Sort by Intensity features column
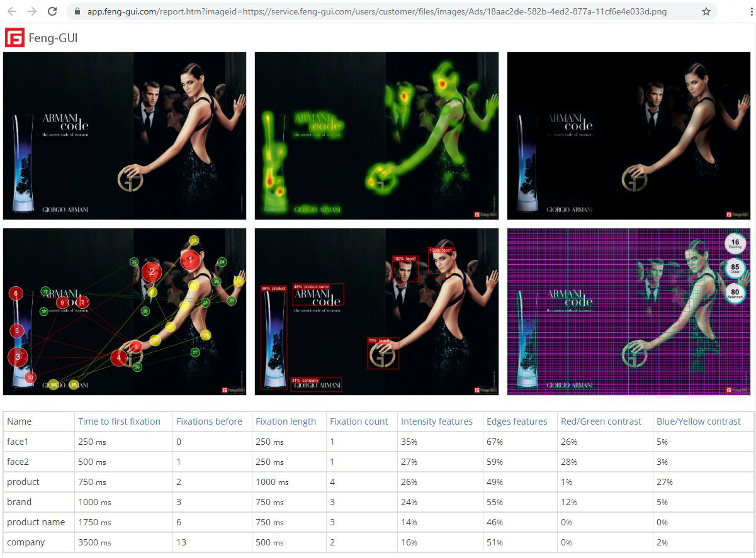The width and height of the screenshot is (756, 558). 437,421
